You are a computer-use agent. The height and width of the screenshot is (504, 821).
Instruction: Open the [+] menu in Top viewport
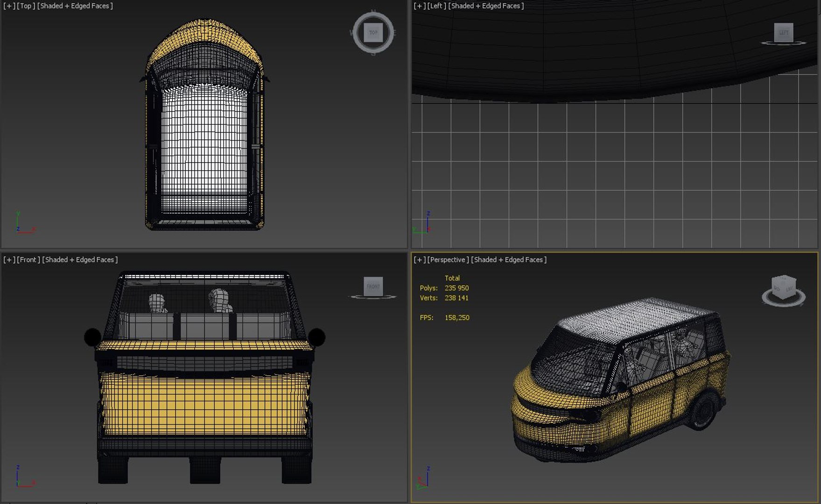tap(9, 6)
